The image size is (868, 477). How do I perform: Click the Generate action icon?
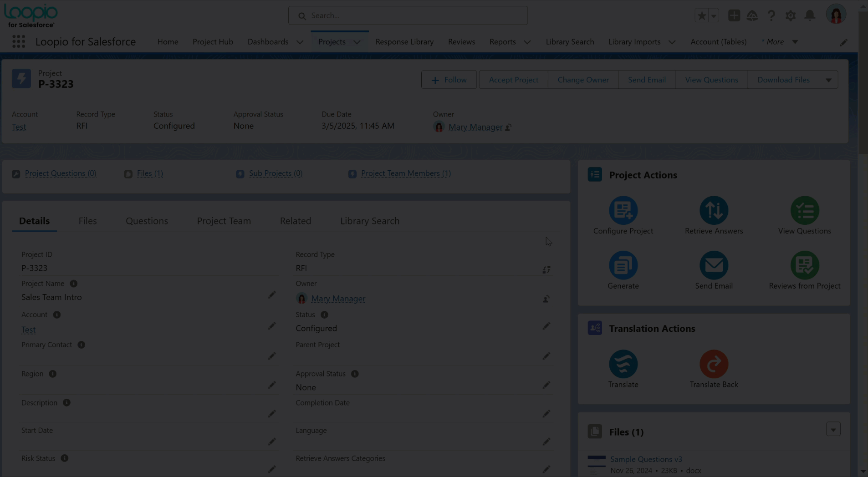point(623,265)
